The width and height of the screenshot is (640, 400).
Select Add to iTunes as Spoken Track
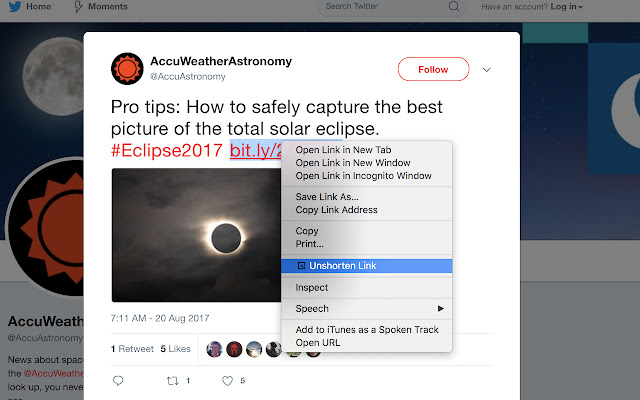[367, 330]
